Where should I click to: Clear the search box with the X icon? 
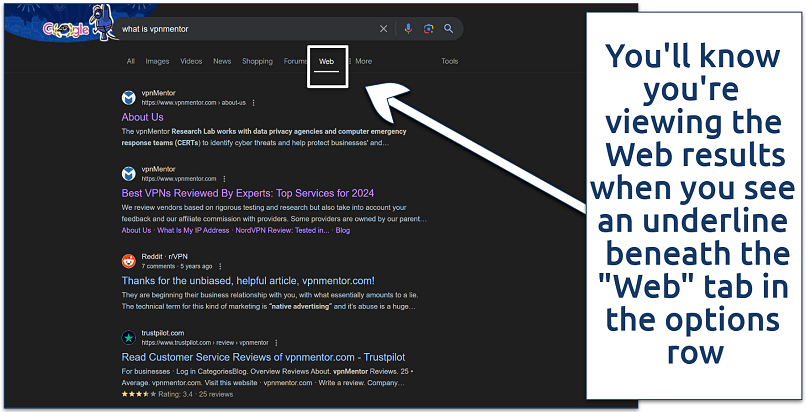pos(384,29)
